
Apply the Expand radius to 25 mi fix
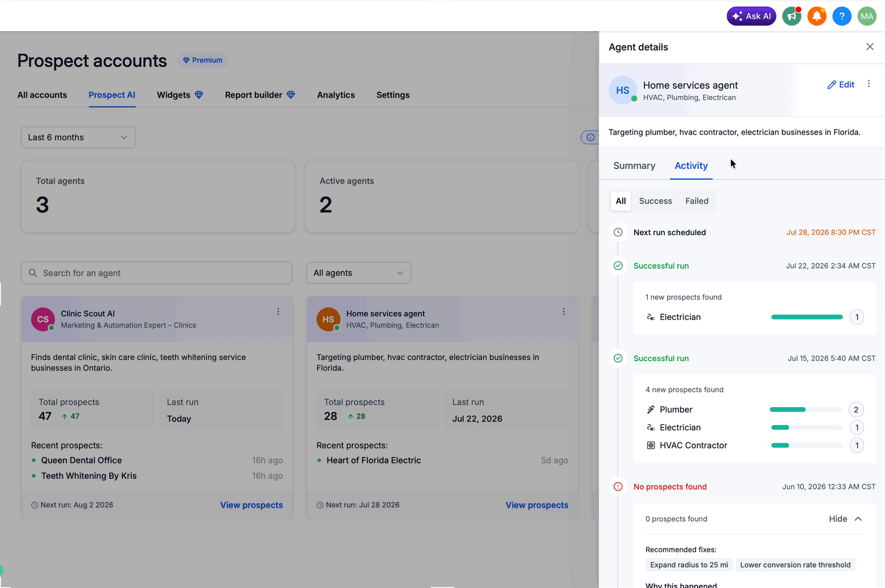[x=689, y=565]
